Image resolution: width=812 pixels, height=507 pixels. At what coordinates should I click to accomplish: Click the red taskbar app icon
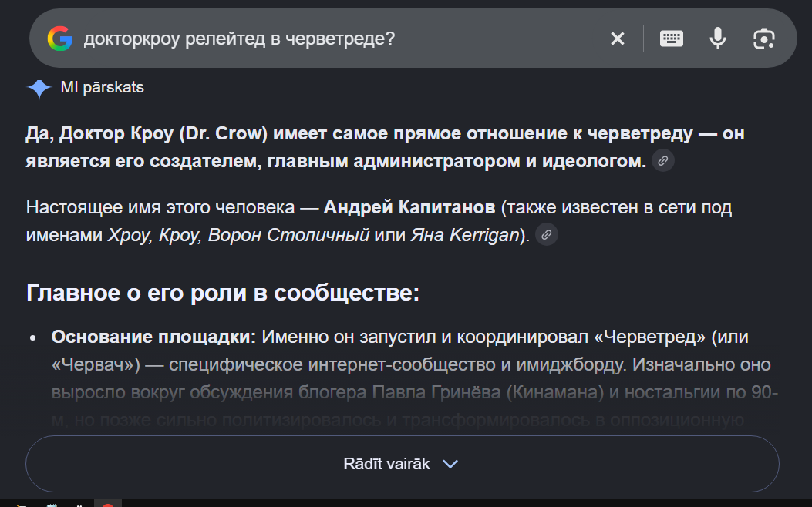point(108,503)
